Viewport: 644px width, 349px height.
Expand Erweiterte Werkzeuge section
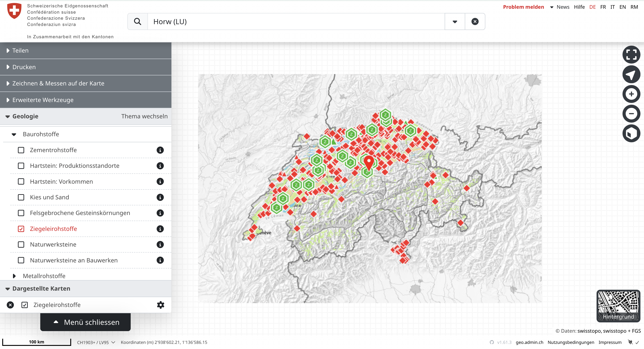[x=85, y=100]
